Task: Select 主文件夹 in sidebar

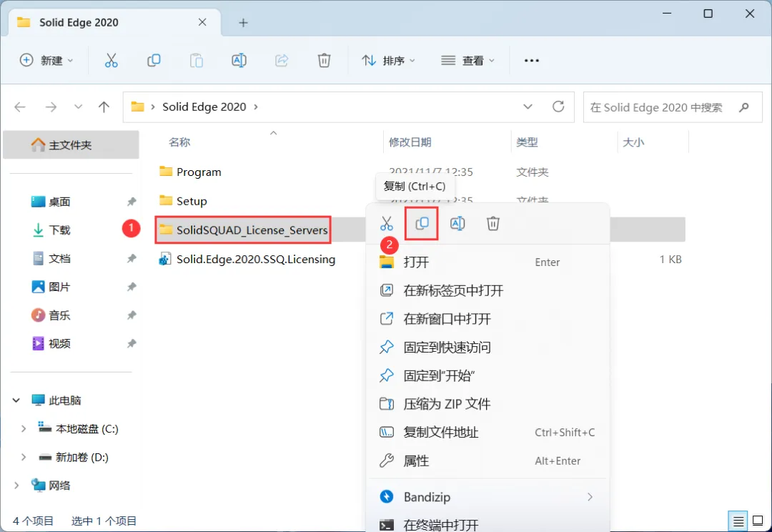Action: coord(71,145)
